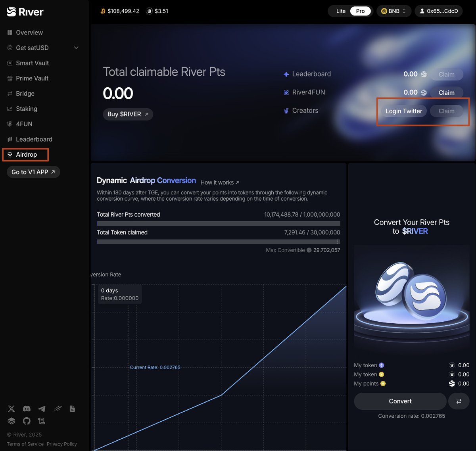Image resolution: width=476 pixels, height=451 pixels.
Task: Click the info icon beside Max Convertible
Action: pos(309,250)
